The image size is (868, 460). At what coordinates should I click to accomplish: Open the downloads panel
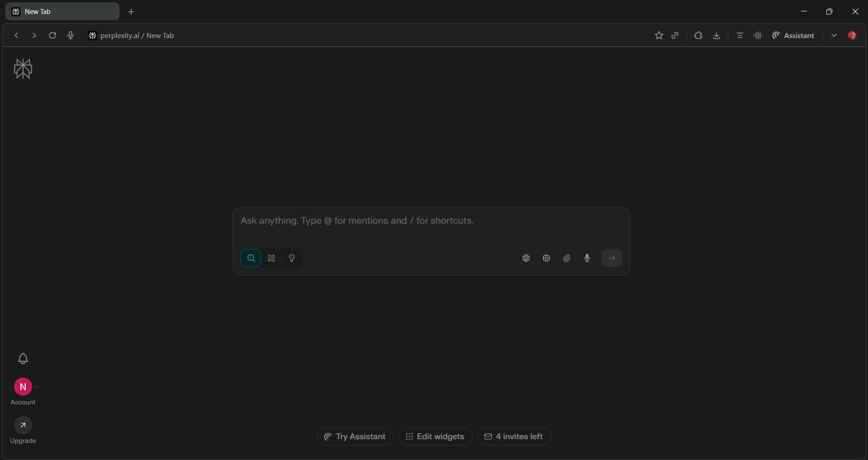[716, 35]
